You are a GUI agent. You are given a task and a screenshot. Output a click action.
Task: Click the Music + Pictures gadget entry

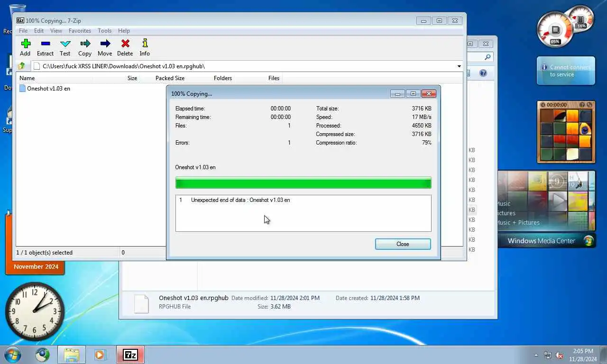(518, 222)
